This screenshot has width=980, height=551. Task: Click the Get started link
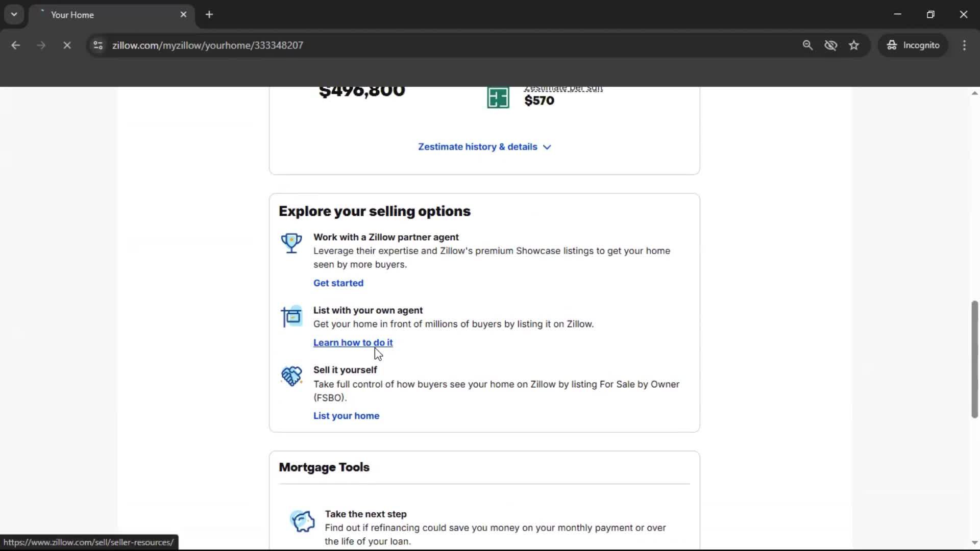338,283
